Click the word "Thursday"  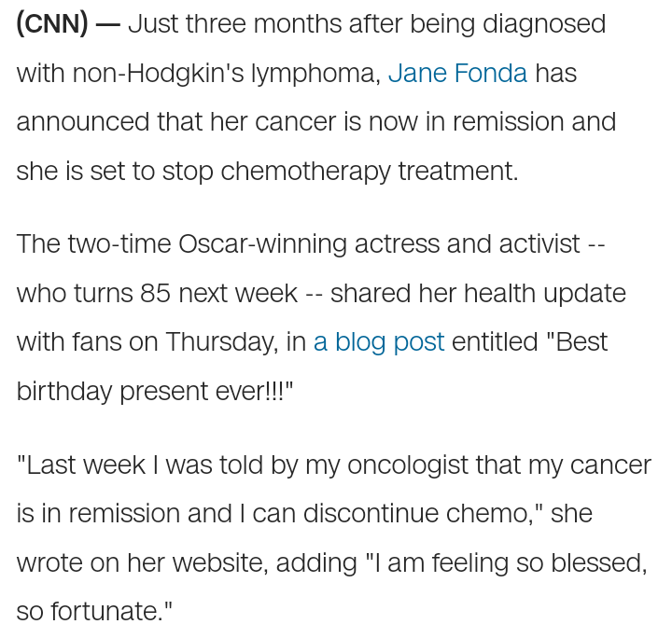(220, 341)
